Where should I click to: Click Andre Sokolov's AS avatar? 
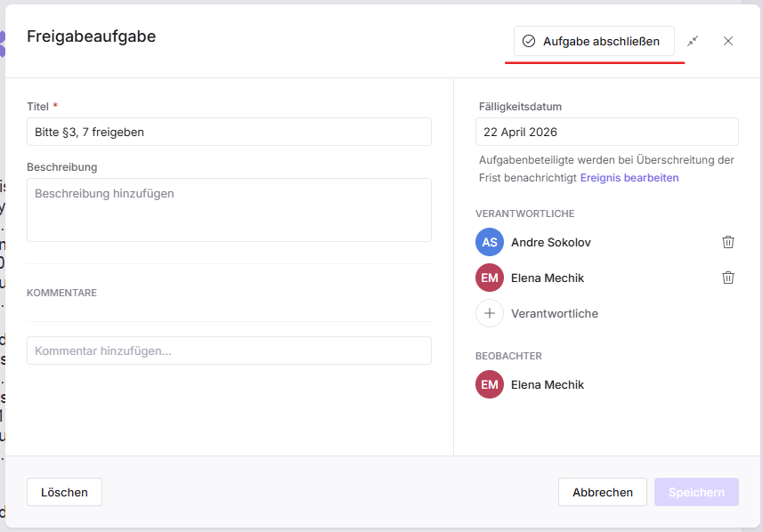click(x=490, y=242)
